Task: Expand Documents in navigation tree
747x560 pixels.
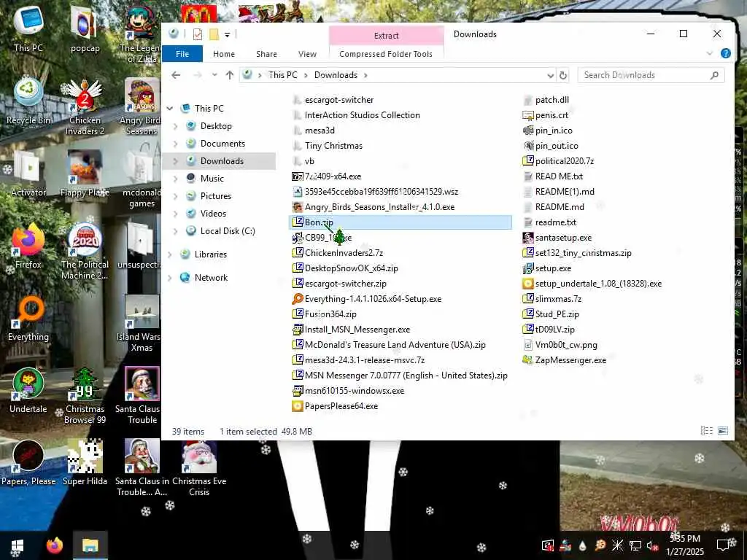Action: [175, 144]
